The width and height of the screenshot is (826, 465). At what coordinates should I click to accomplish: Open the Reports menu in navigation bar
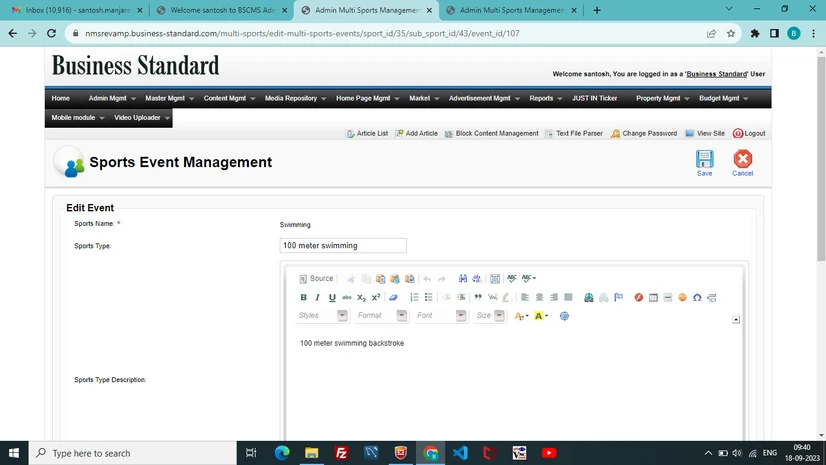coord(545,99)
